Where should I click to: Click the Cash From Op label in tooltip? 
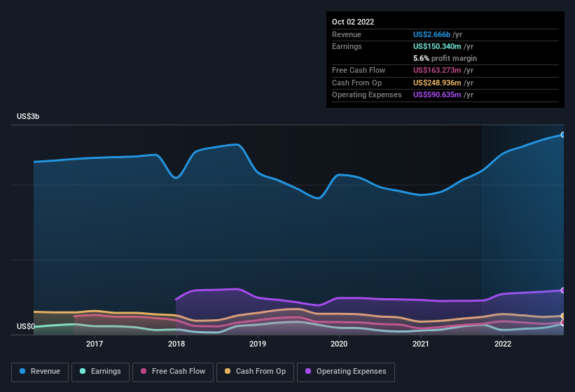coord(356,83)
